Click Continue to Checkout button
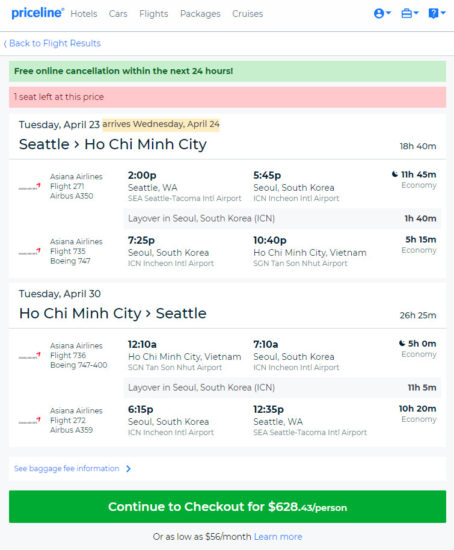This screenshot has width=454, height=550. [x=227, y=507]
